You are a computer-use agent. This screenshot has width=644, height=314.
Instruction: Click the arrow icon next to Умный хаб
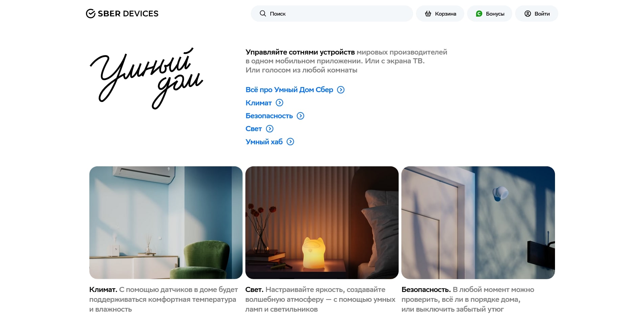coord(290,142)
